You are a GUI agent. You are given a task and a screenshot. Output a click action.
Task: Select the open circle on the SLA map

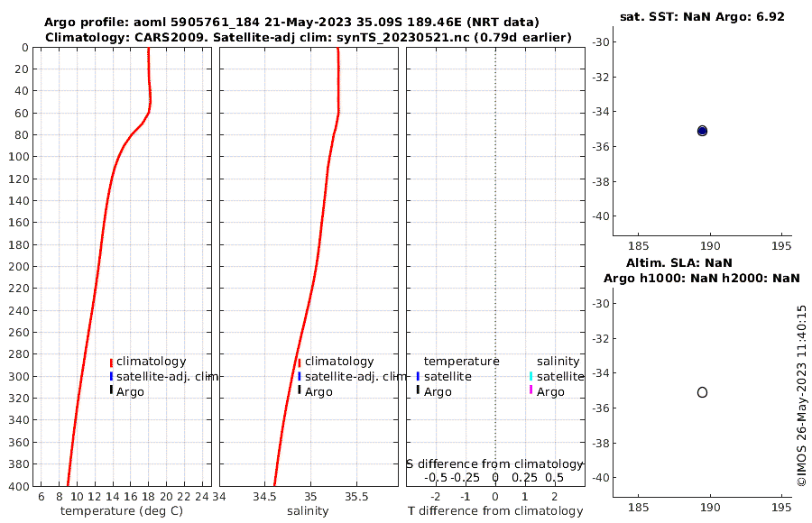702,392
